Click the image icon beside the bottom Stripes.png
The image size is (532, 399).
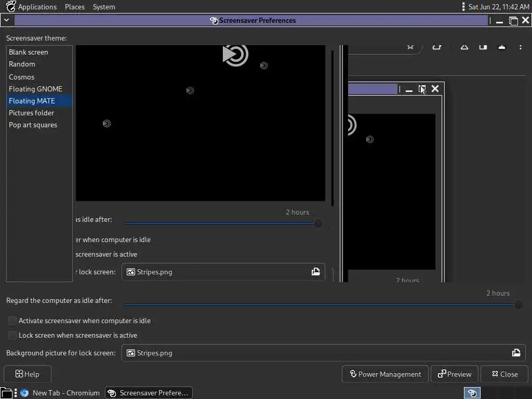(x=130, y=353)
